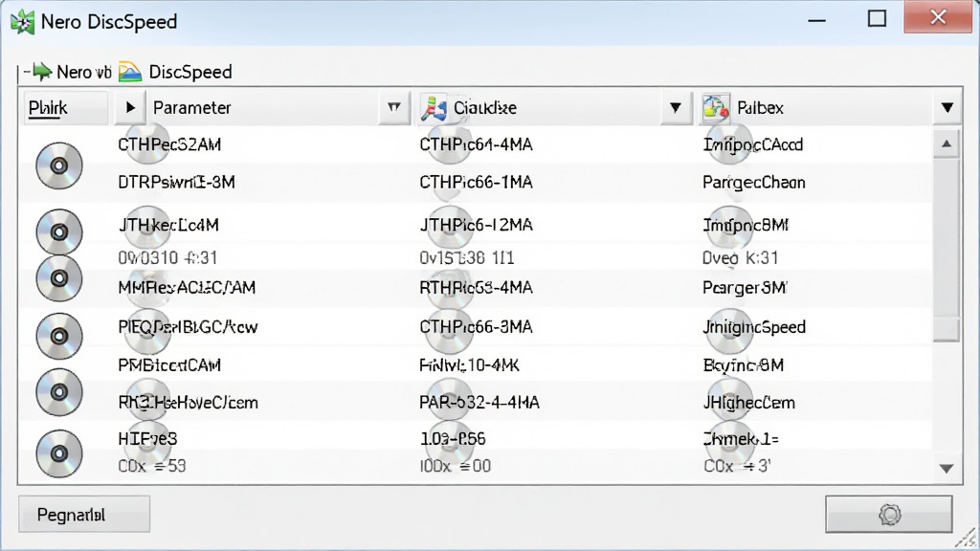The height and width of the screenshot is (551, 980).
Task: Click the JmitgincSpeed cell
Action: click(x=754, y=327)
